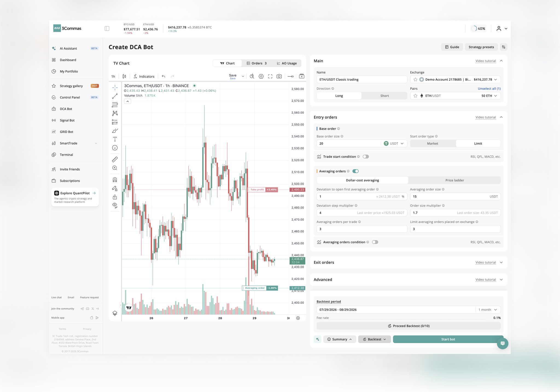Undo last chart action
560x392 pixels.
(x=163, y=77)
